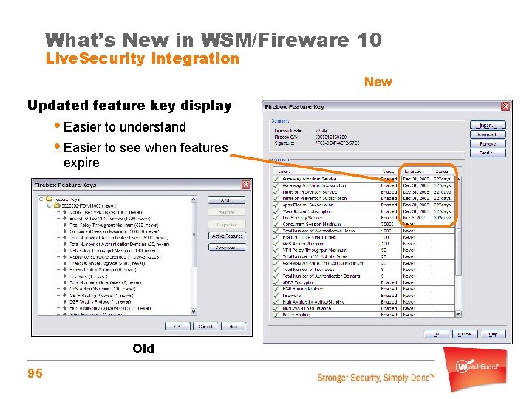
Task: Collapse the Feature Keys root tree node
Action: point(41,199)
